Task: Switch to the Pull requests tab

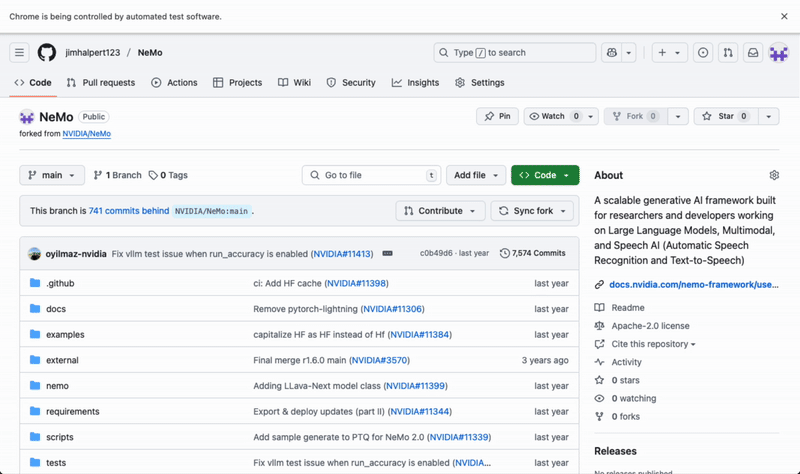Action: 101,83
